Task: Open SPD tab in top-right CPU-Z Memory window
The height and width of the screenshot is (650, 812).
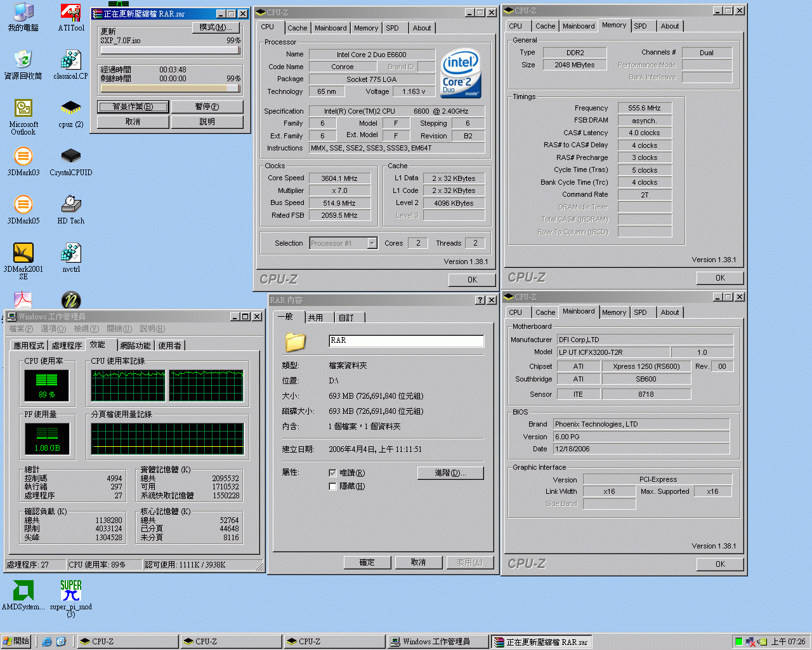Action: (640, 26)
